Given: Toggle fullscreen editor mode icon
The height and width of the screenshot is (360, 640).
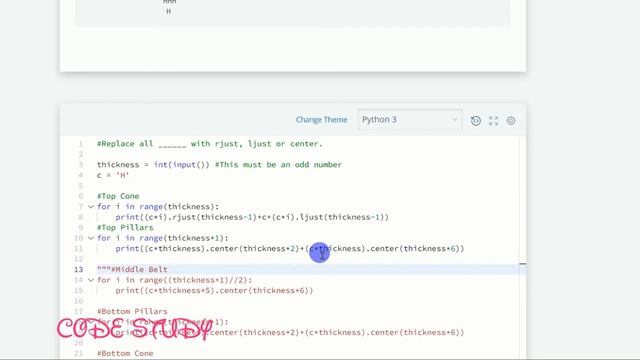Looking at the screenshot, I should (x=493, y=120).
